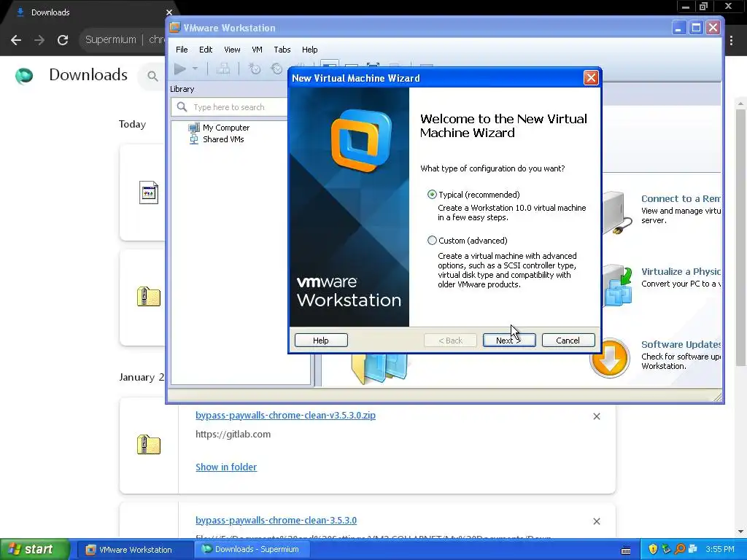Open bypass-paywalls-chrome-clean-3.5.3.0 link
Image resolution: width=747 pixels, height=560 pixels.
click(x=276, y=521)
